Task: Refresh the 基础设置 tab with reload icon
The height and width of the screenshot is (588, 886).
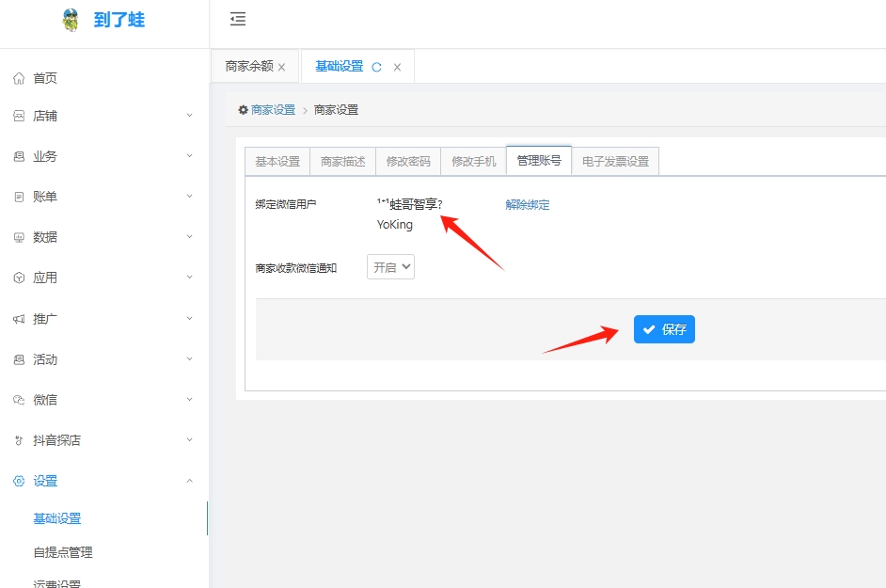Action: [x=376, y=68]
